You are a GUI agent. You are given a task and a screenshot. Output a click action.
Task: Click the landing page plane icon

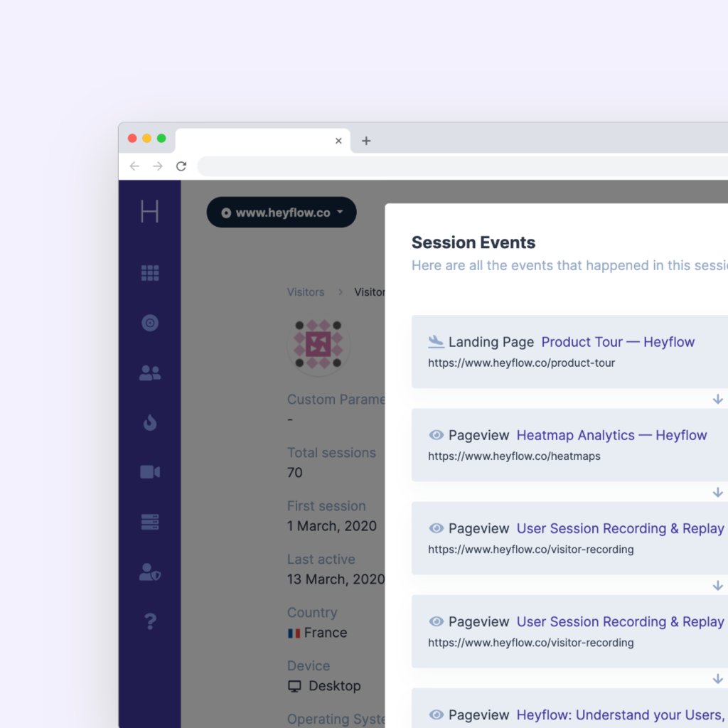[436, 342]
